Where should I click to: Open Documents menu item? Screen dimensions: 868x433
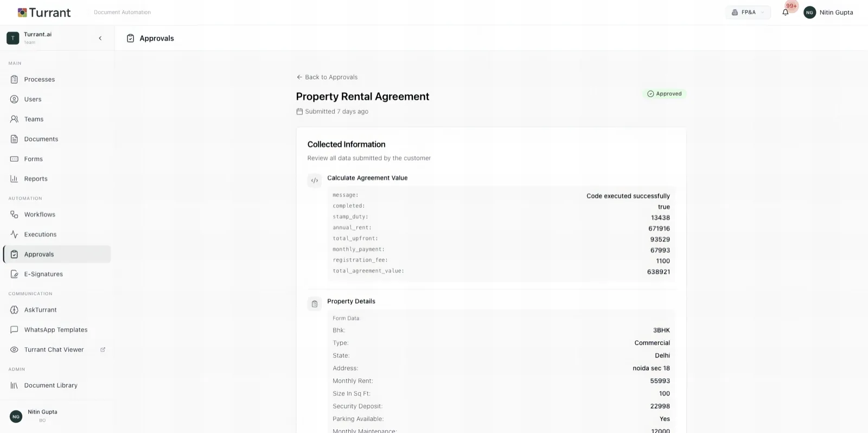pyautogui.click(x=57, y=139)
